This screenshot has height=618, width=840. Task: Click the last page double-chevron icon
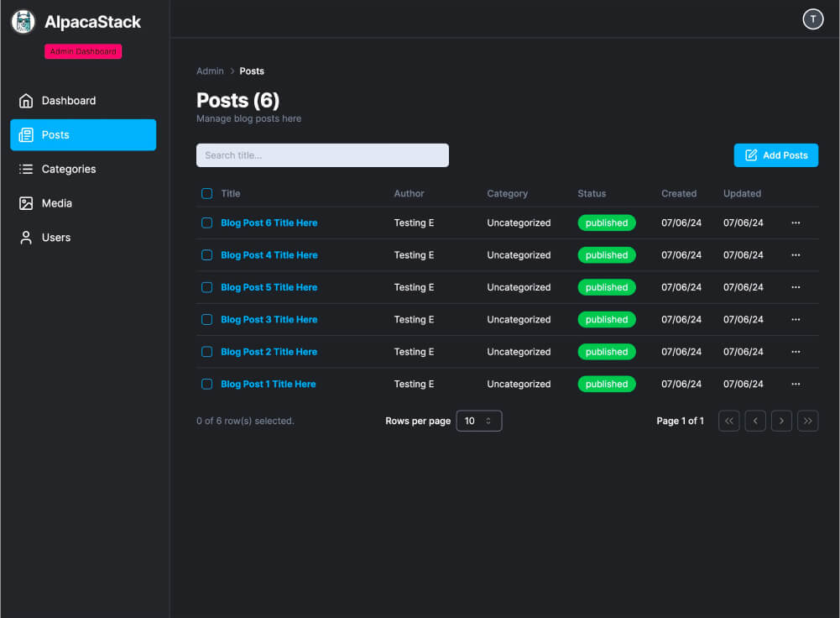807,421
